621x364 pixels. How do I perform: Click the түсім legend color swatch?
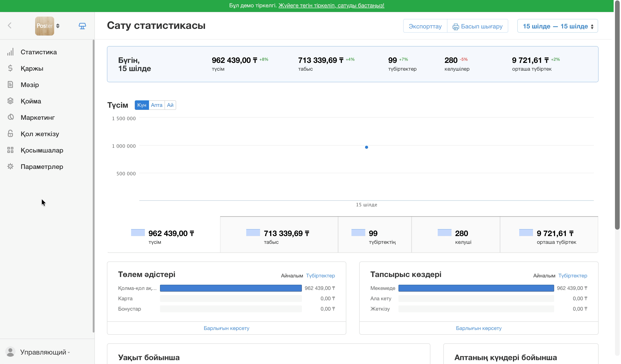[x=138, y=233]
